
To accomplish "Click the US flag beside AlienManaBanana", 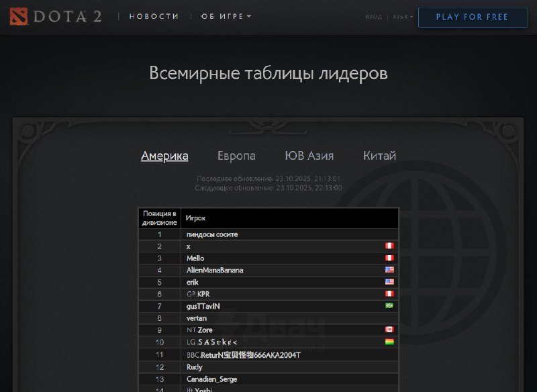I will 389,270.
